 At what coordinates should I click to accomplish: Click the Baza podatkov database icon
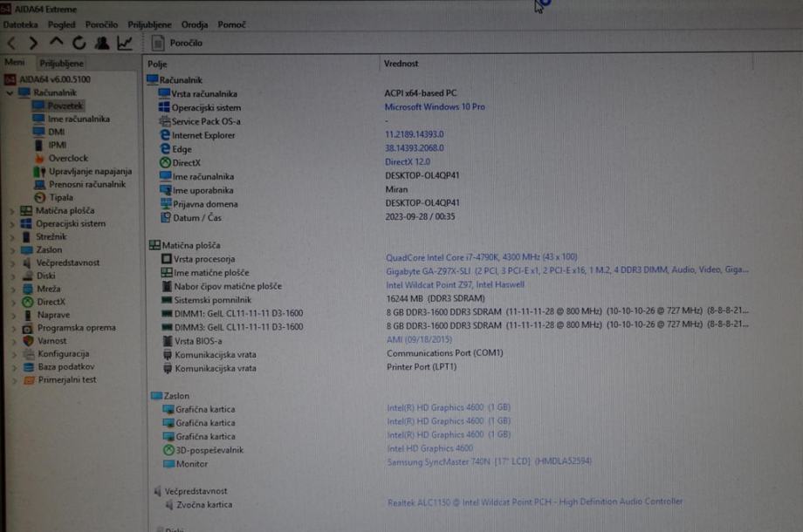coord(29,367)
